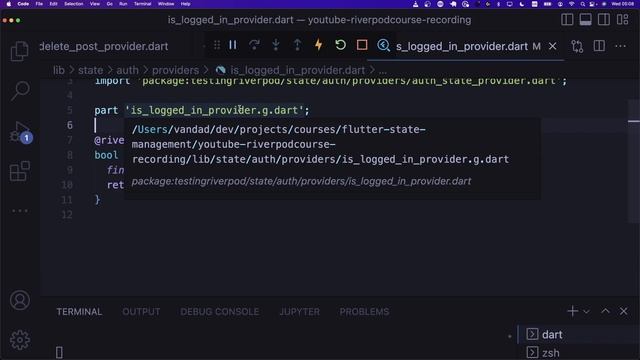
Task: Switch to the PROBLEMS panel tab
Action: pos(364,312)
